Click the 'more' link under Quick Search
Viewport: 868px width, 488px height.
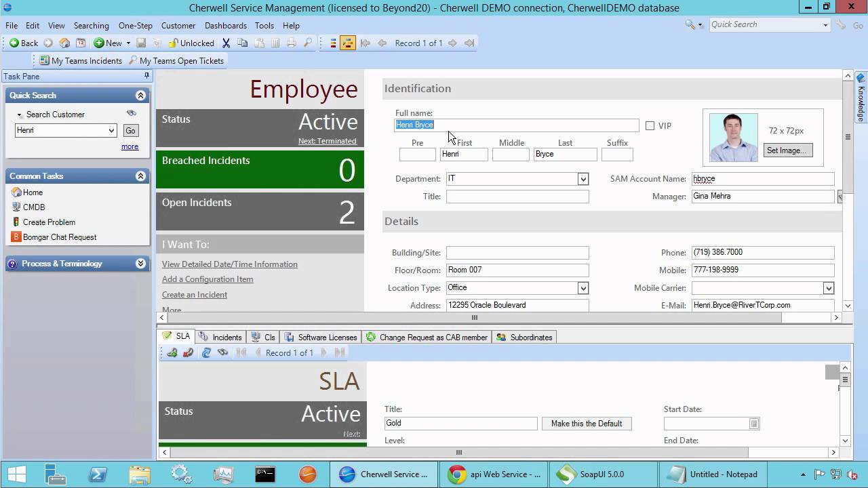pyautogui.click(x=130, y=146)
